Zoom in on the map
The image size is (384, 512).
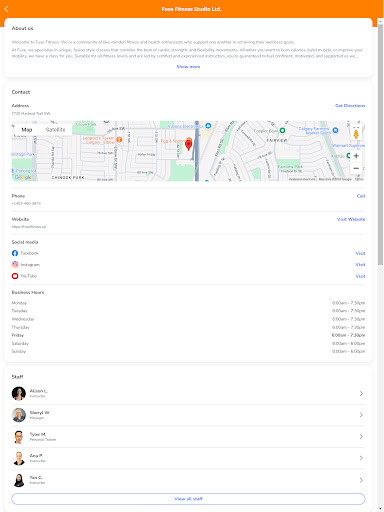tap(356, 156)
